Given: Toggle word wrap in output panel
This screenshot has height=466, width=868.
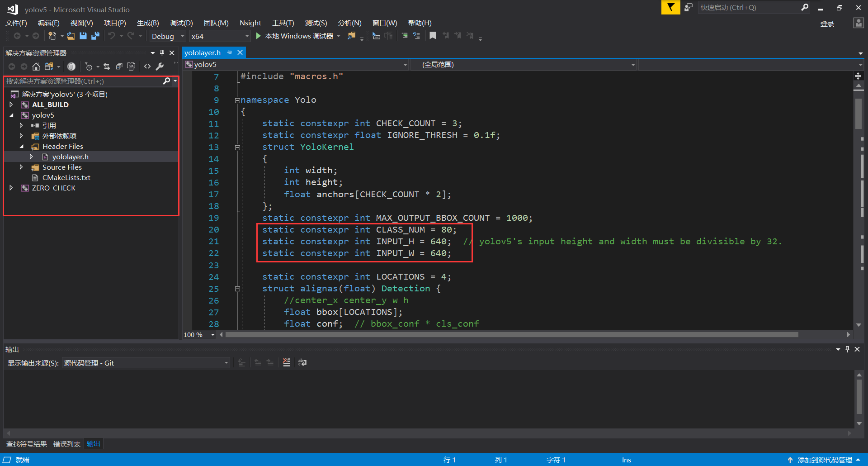Looking at the screenshot, I should [x=302, y=362].
